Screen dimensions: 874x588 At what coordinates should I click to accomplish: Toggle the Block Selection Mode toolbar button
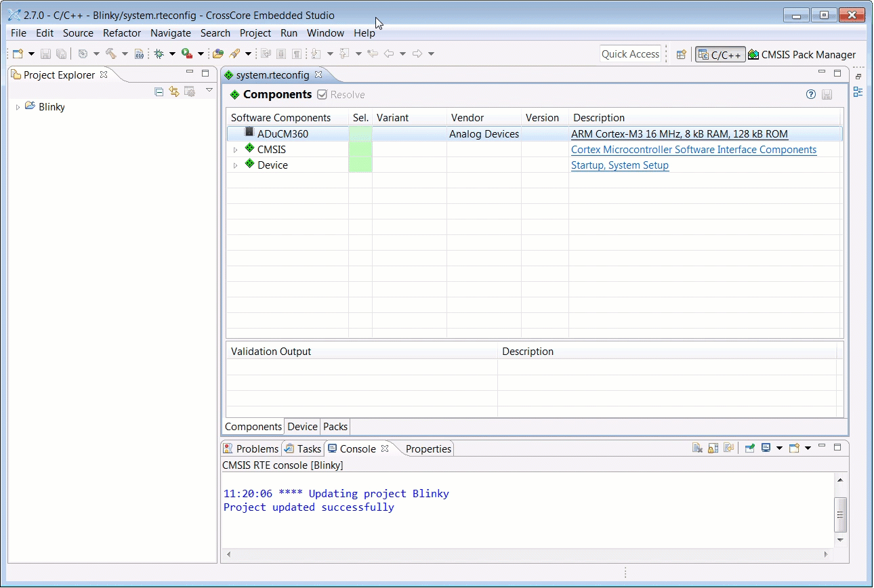pyautogui.click(x=281, y=54)
